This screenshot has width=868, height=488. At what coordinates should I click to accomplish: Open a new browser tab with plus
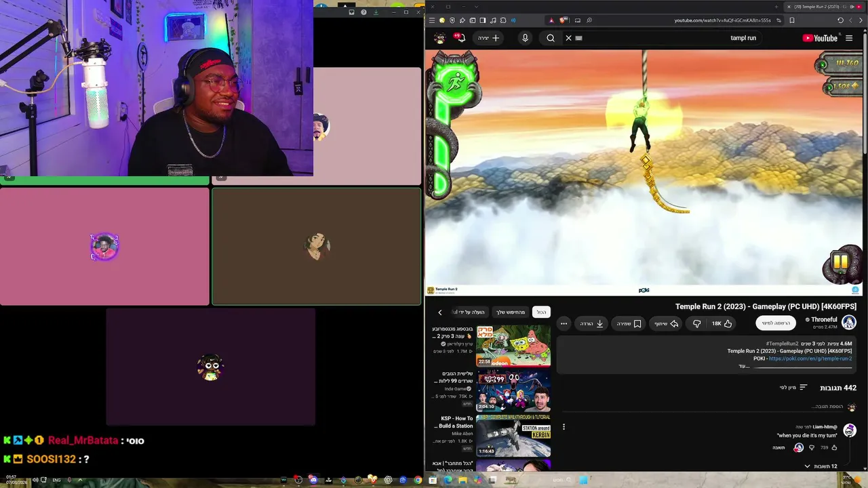pyautogui.click(x=776, y=7)
